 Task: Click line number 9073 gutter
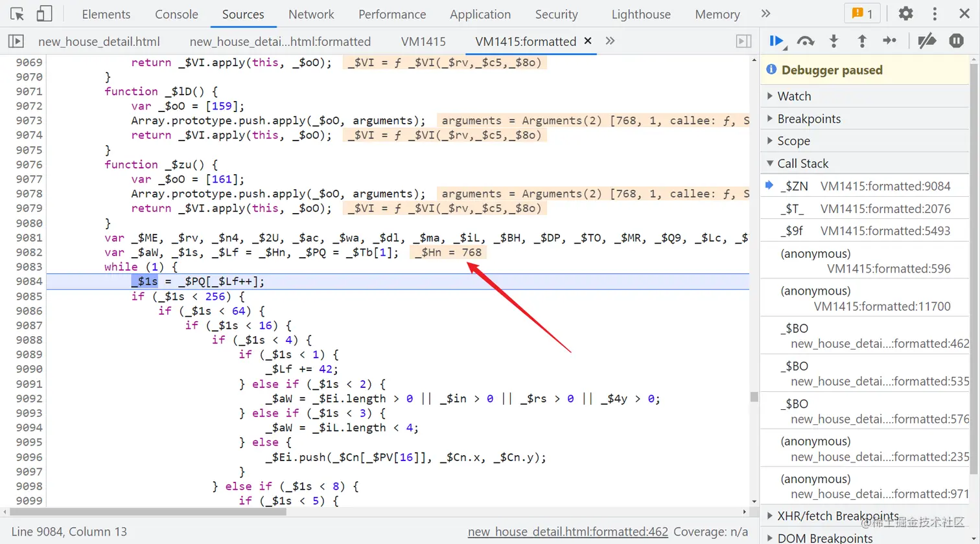pos(29,120)
